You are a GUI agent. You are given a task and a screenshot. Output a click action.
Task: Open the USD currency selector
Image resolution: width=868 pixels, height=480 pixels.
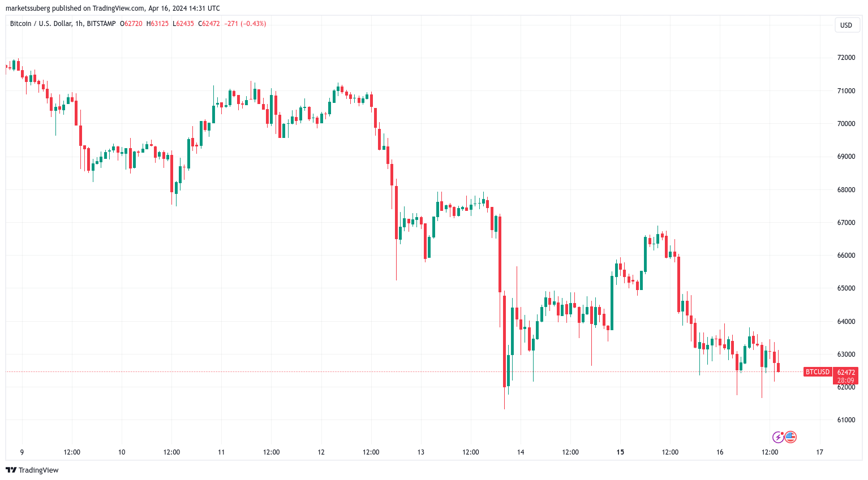pos(846,25)
